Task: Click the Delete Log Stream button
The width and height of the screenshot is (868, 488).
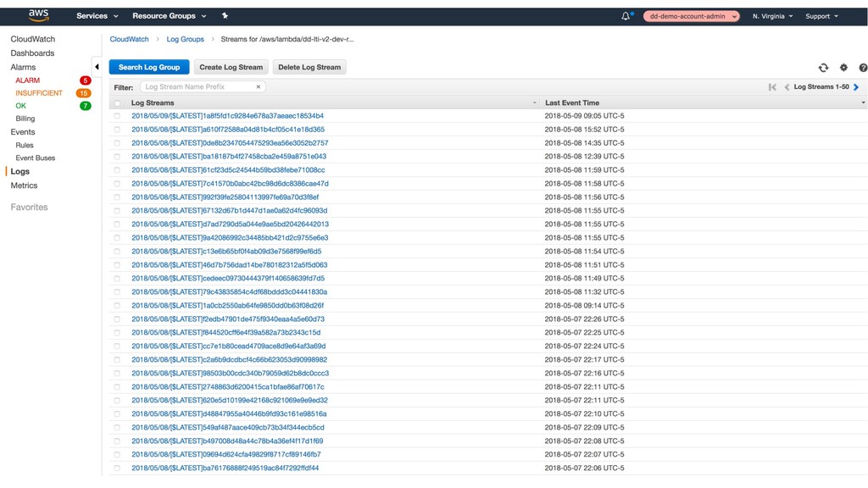Action: (309, 67)
